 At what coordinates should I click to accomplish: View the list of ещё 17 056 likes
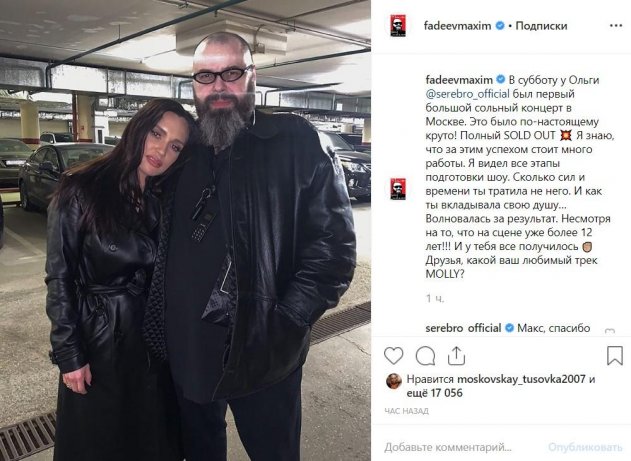click(435, 393)
